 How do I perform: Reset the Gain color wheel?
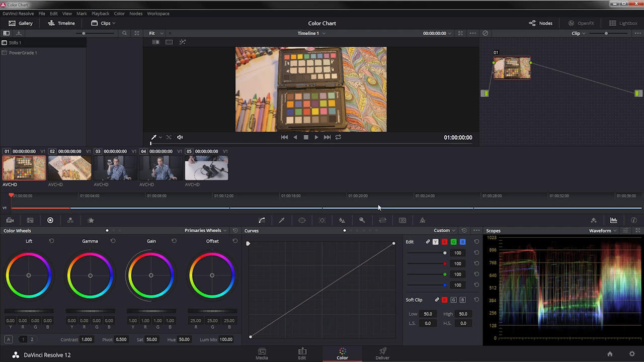click(x=174, y=241)
